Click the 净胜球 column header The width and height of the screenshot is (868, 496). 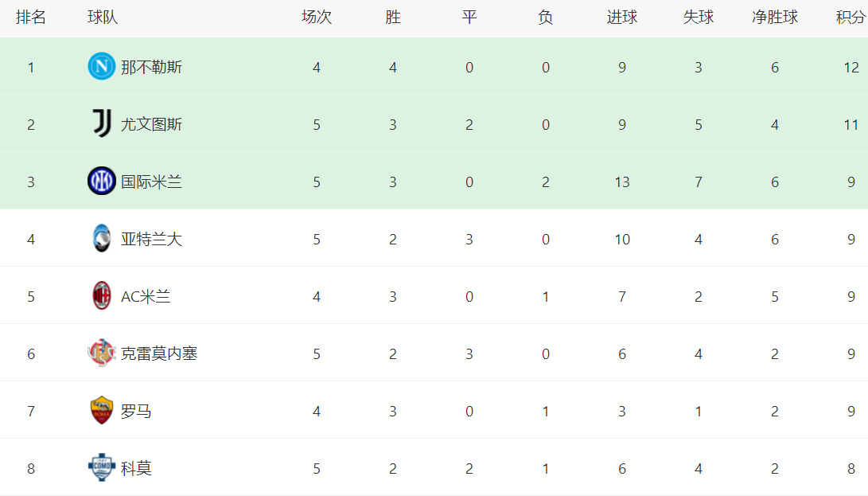pyautogui.click(x=775, y=18)
